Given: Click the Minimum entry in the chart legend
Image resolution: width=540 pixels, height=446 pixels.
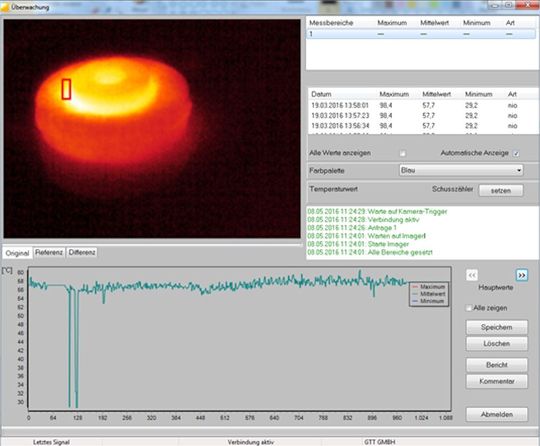Looking at the screenshot, I should (429, 301).
